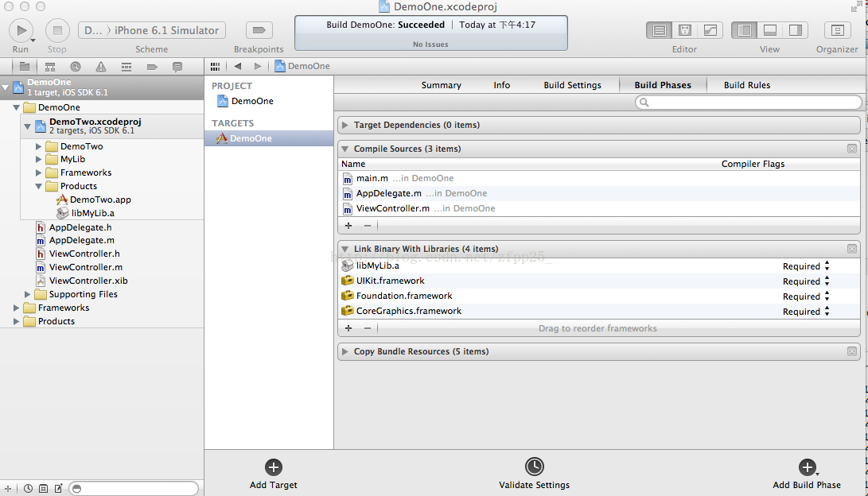Viewport: 868px width, 496px height.
Task: Select libMyLib.a in navigator Products
Action: click(86, 213)
